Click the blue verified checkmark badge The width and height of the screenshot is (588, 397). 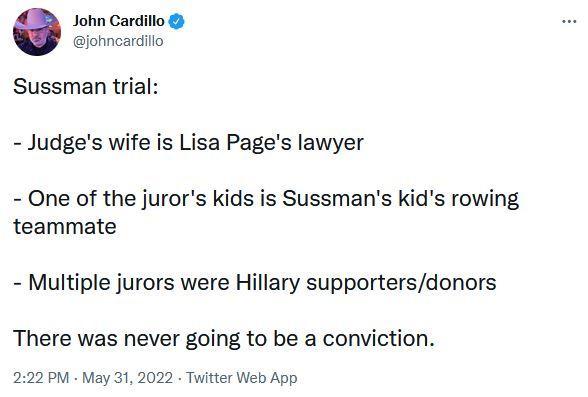(x=176, y=21)
